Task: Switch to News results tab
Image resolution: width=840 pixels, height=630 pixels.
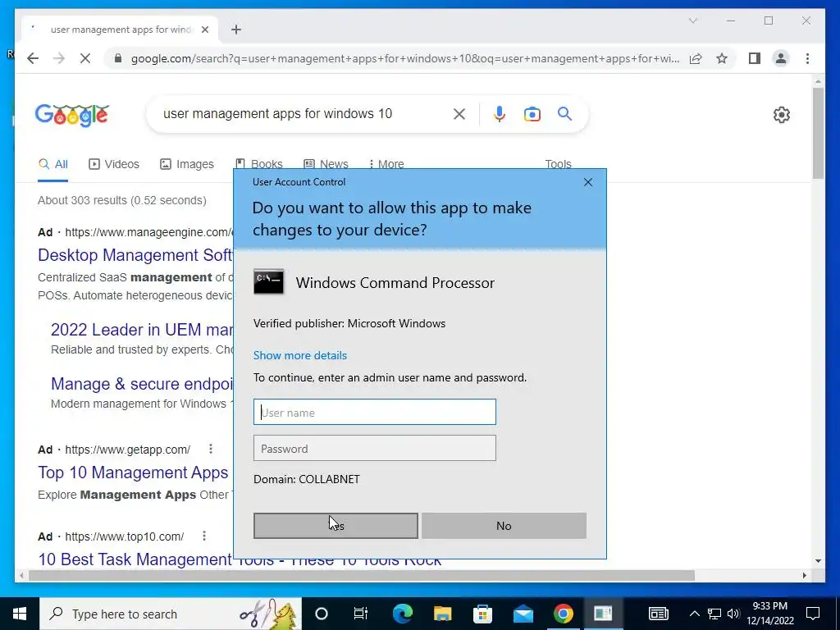Action: [326, 164]
